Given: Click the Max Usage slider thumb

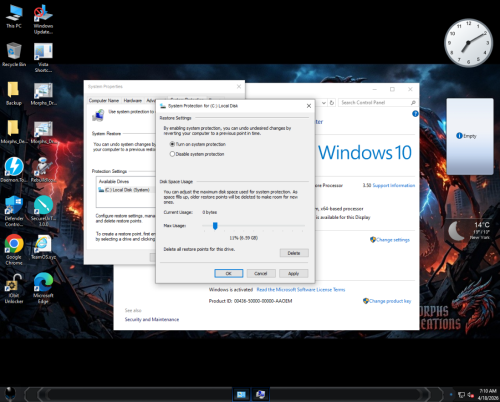Looking at the screenshot, I should [x=215, y=226].
